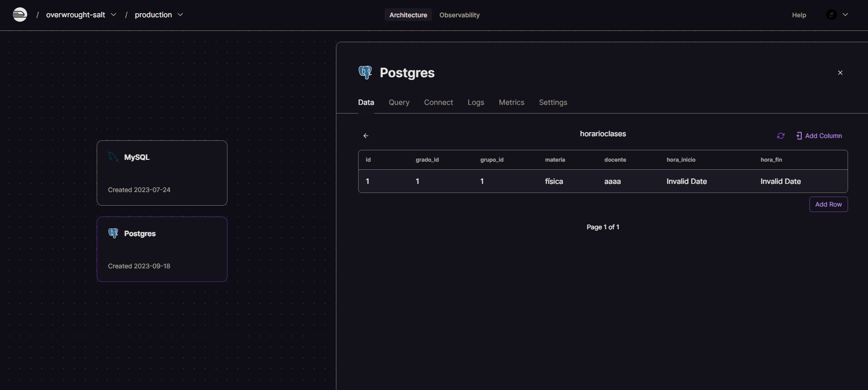Click the docente column header
868x390 pixels.
point(615,160)
